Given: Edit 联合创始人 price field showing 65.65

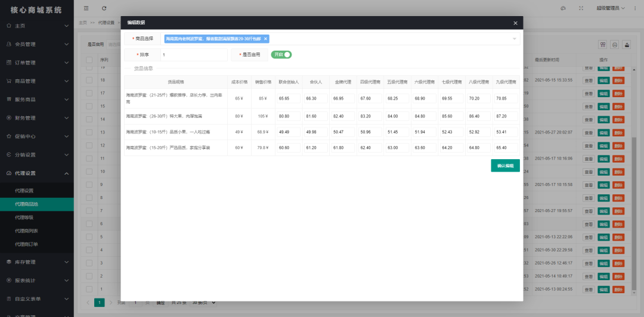Looking at the screenshot, I should coord(289,98).
